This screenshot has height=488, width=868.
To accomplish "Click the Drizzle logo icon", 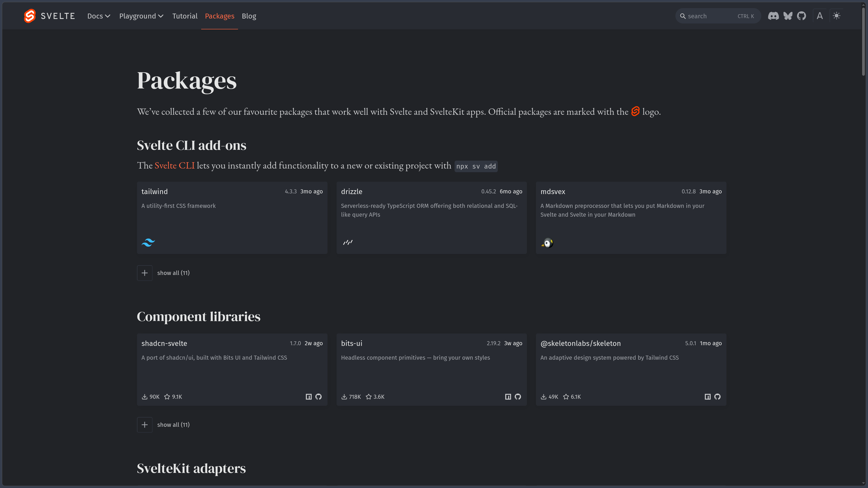I will (348, 242).
